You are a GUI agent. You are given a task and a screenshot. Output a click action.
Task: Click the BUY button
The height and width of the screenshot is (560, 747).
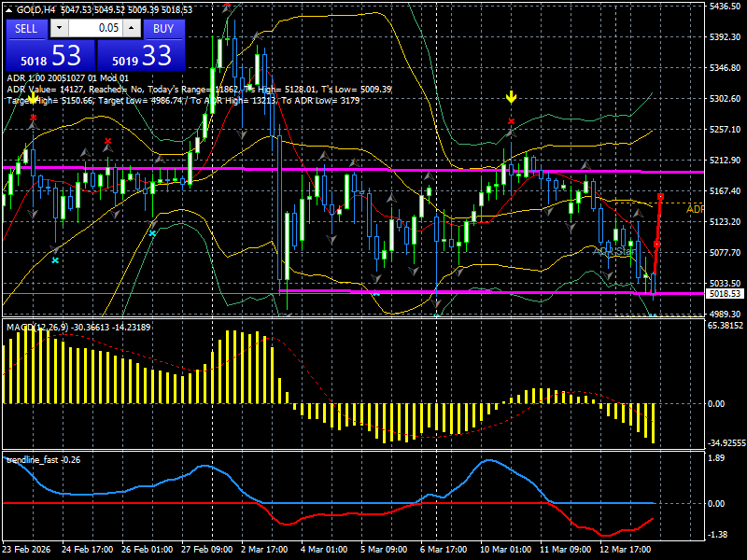[163, 29]
